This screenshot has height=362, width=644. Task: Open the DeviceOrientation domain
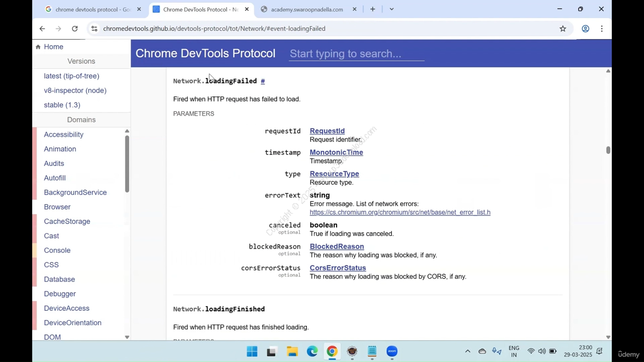(72, 323)
